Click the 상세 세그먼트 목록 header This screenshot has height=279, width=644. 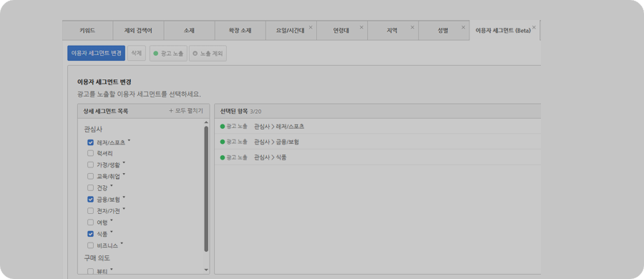pyautogui.click(x=106, y=111)
